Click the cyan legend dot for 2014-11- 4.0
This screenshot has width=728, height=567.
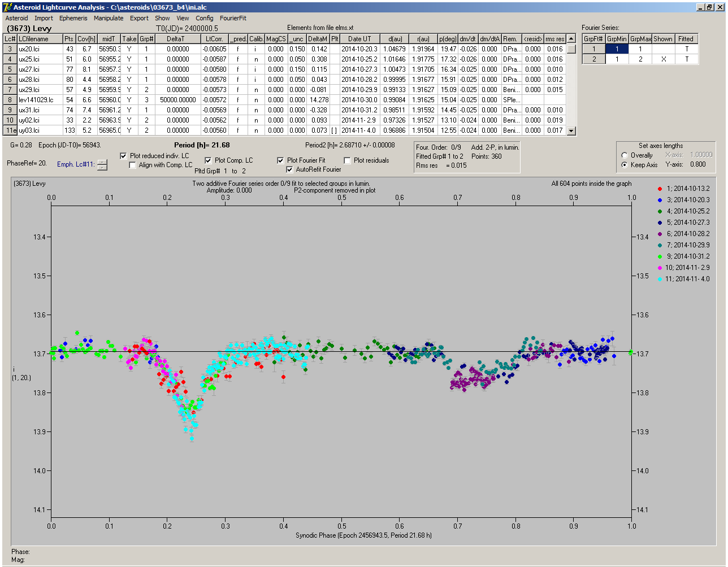click(660, 279)
